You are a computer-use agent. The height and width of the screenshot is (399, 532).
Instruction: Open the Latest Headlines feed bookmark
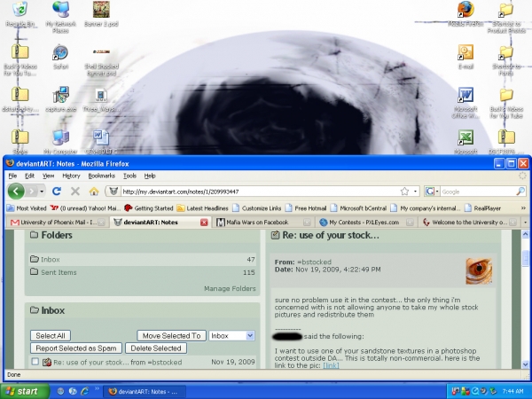click(202, 208)
